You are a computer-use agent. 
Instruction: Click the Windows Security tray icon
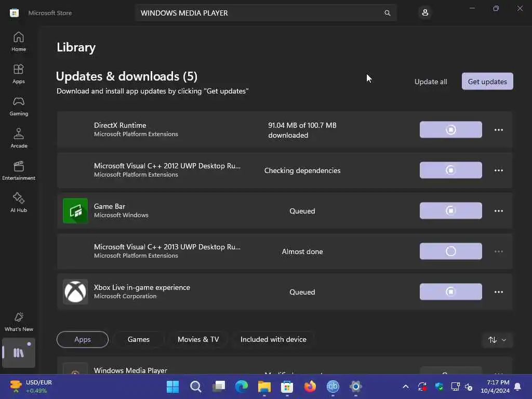[x=439, y=387]
